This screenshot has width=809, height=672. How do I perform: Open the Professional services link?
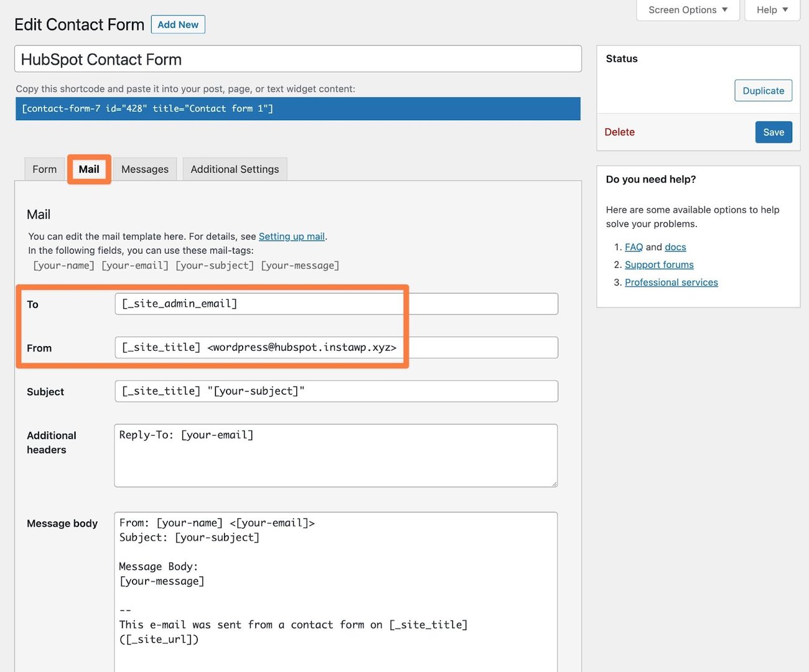click(x=671, y=282)
